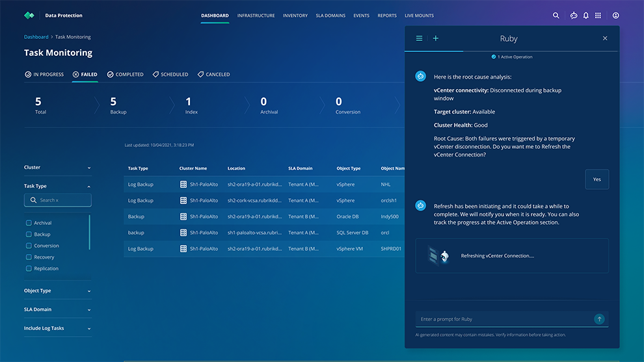Viewport: 644px width, 362px height.
Task: Click the search magnifier icon in header
Action: coord(556,16)
